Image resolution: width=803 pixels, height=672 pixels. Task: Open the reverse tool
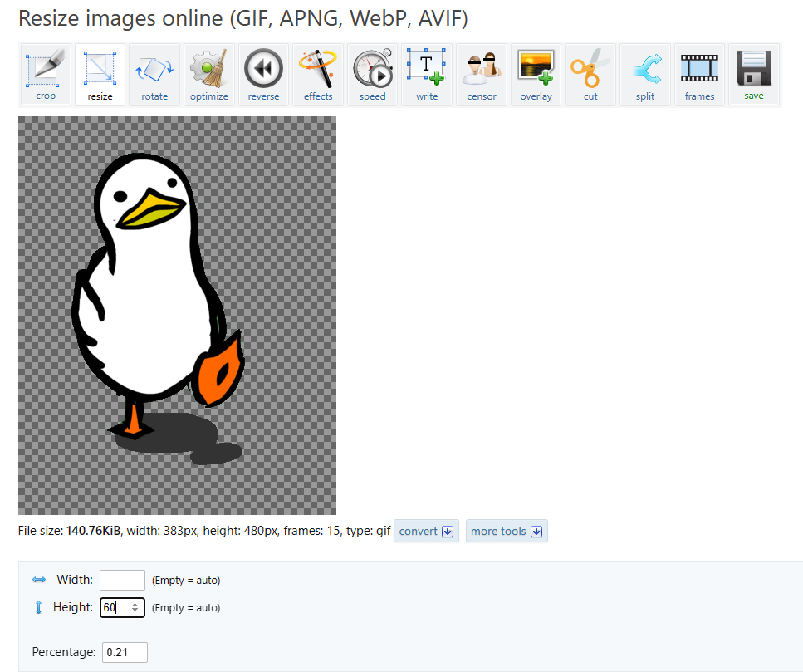point(263,75)
